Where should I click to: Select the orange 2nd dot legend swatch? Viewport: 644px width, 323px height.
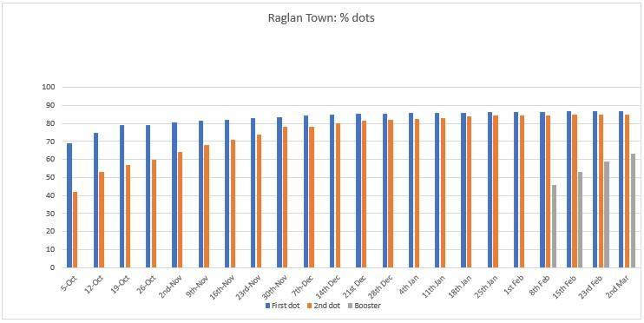(x=310, y=306)
